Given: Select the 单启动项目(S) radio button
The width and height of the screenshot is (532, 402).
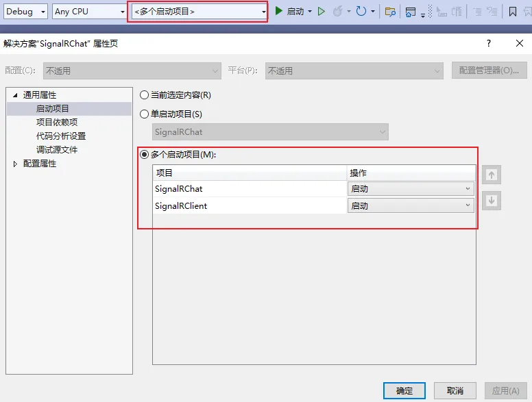Looking at the screenshot, I should (144, 114).
